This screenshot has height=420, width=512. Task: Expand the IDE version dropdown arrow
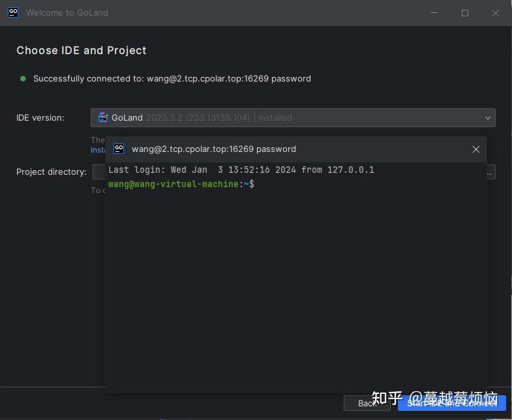click(x=487, y=118)
